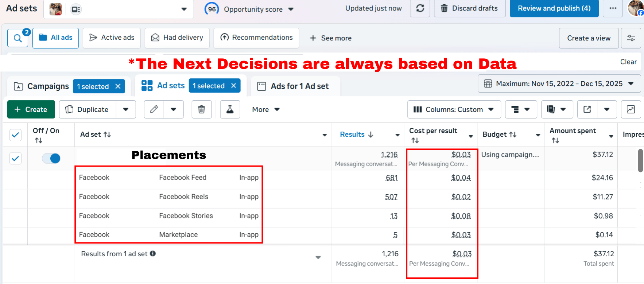
Task: Open the Columns: Custom dropdown
Action: pyautogui.click(x=454, y=109)
